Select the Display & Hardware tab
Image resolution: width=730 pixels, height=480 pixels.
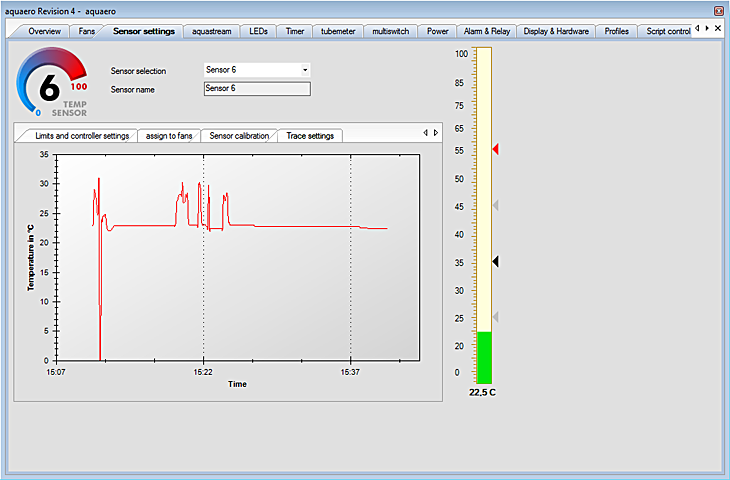point(556,31)
